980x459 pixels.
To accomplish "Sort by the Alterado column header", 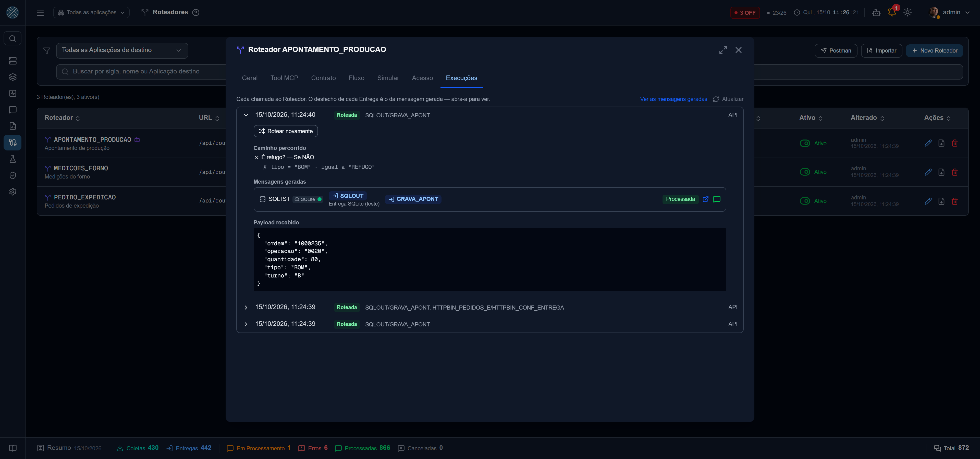I will point(867,118).
